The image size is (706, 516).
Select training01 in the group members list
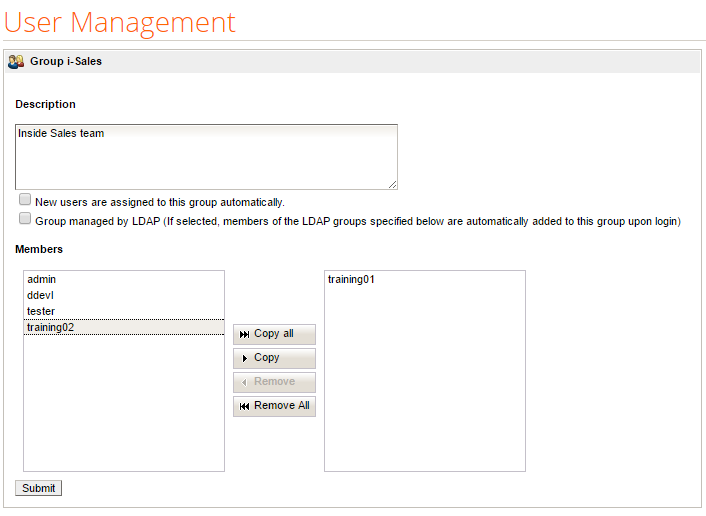(x=351, y=280)
